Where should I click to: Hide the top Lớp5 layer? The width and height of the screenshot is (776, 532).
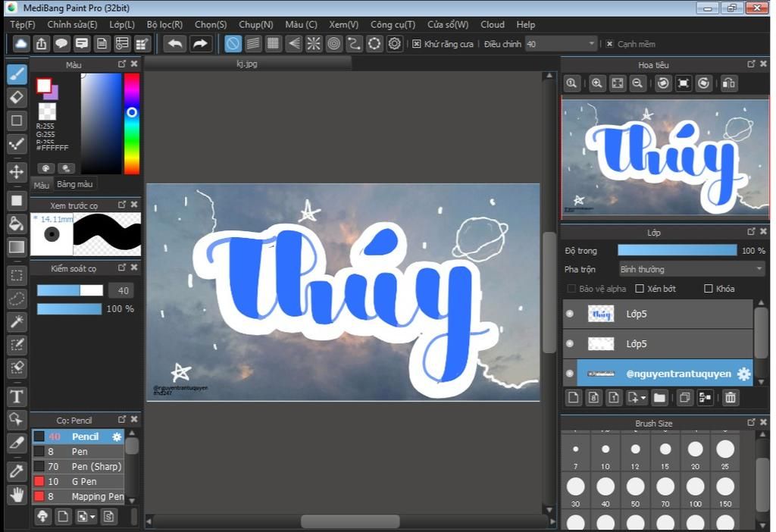tap(570, 314)
